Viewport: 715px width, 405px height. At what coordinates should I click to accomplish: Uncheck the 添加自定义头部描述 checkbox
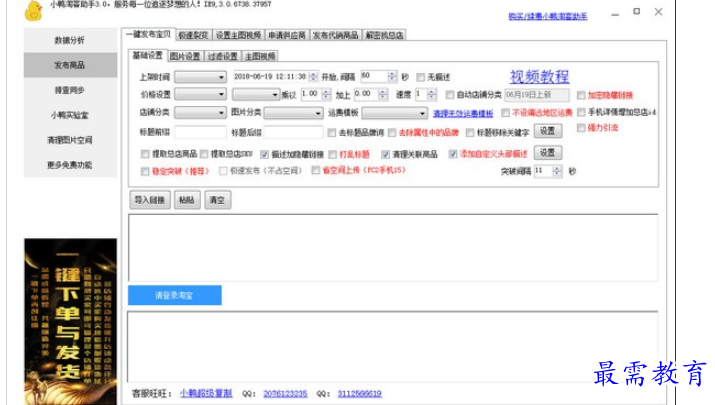tap(452, 154)
